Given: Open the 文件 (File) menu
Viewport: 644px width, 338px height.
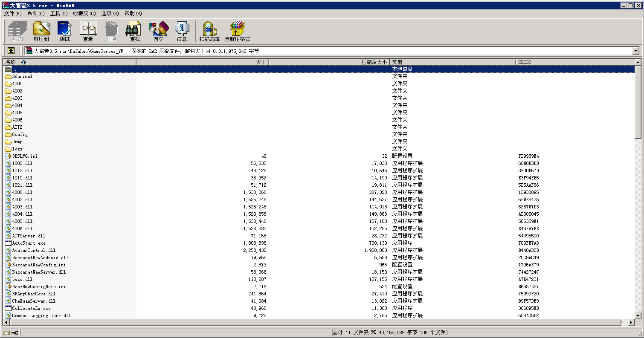Looking at the screenshot, I should tap(12, 14).
